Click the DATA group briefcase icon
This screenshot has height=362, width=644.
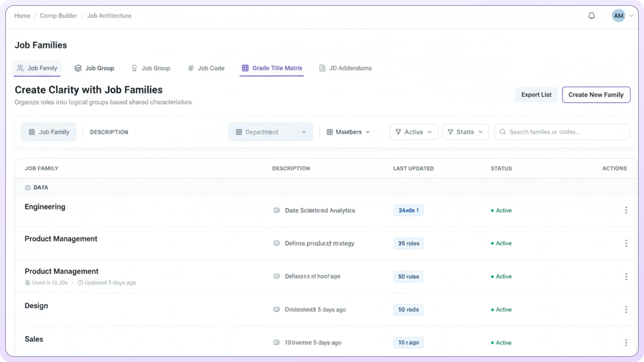(28, 188)
